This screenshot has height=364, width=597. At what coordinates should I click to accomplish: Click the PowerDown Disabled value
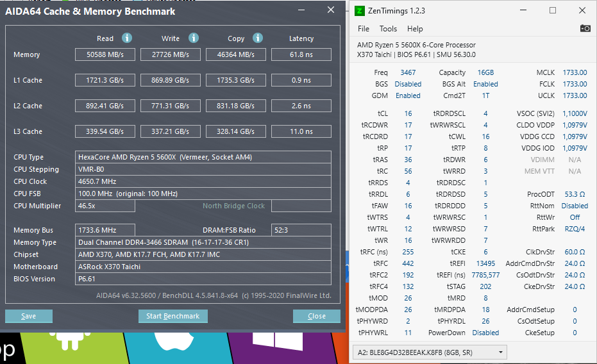click(485, 333)
